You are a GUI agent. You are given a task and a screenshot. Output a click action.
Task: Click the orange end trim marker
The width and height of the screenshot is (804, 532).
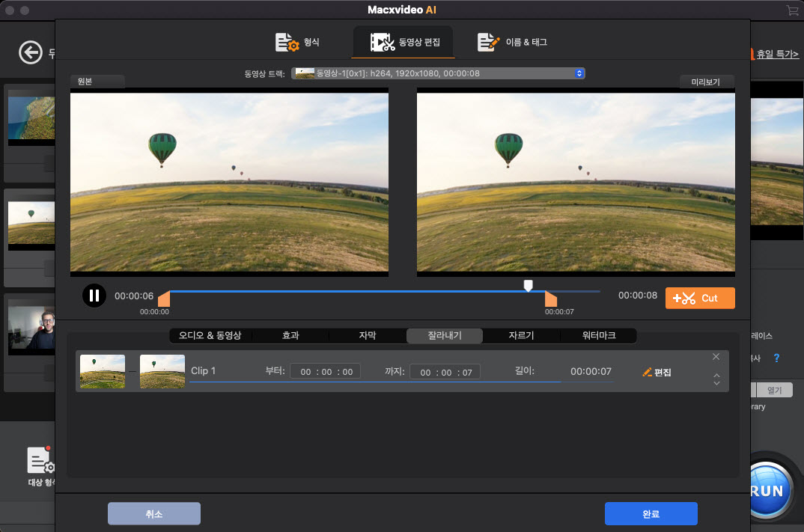[550, 299]
